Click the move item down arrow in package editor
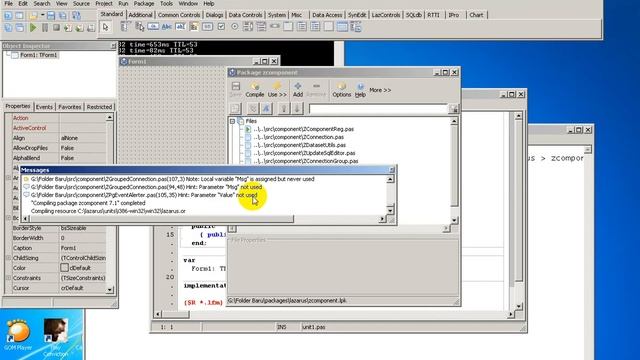This screenshot has height=360, width=640. point(297,109)
